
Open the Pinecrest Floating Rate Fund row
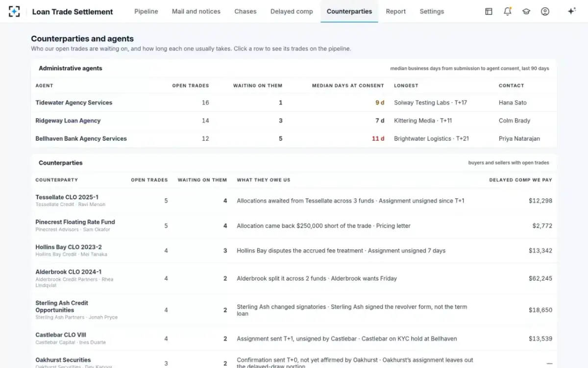pos(294,226)
